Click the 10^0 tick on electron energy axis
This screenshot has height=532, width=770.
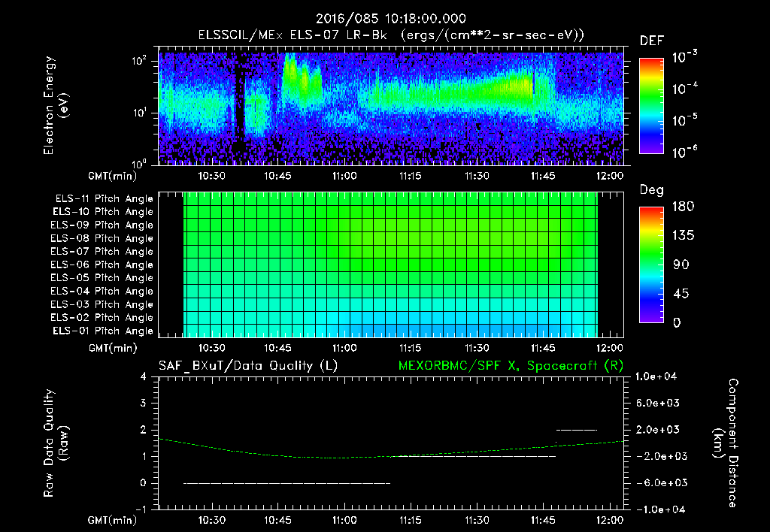(139, 164)
